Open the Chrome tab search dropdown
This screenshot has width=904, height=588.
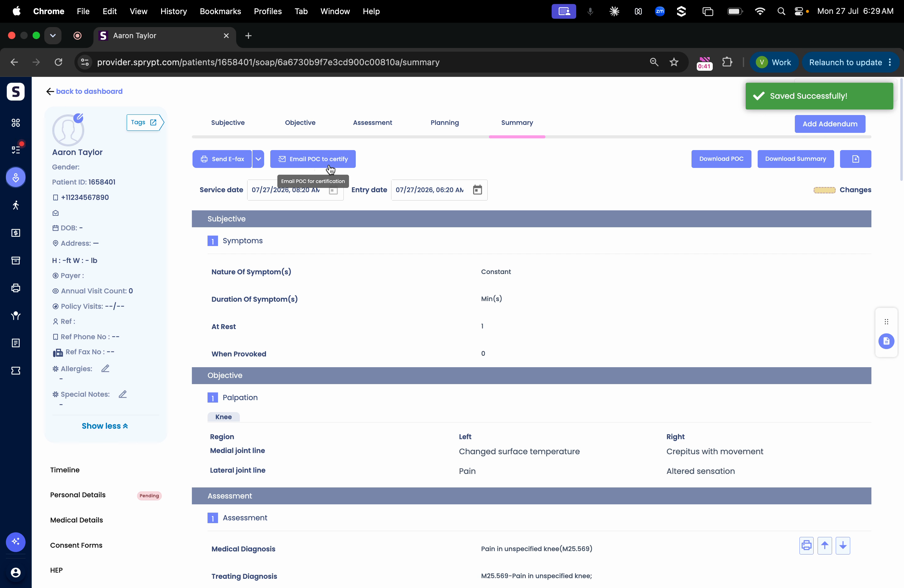coord(53,35)
